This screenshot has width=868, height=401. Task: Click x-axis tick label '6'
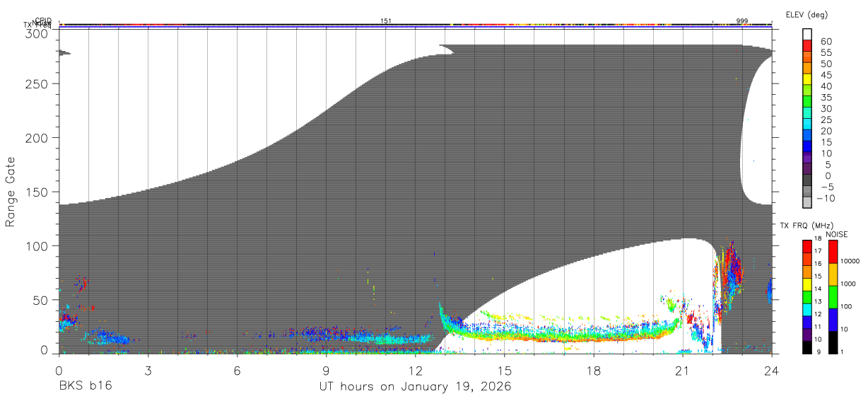[x=237, y=370]
